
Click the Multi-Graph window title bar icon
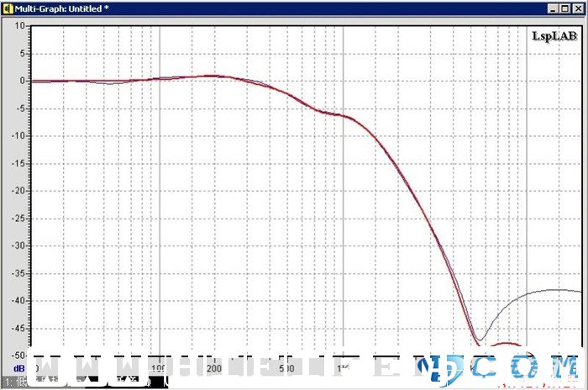point(7,8)
